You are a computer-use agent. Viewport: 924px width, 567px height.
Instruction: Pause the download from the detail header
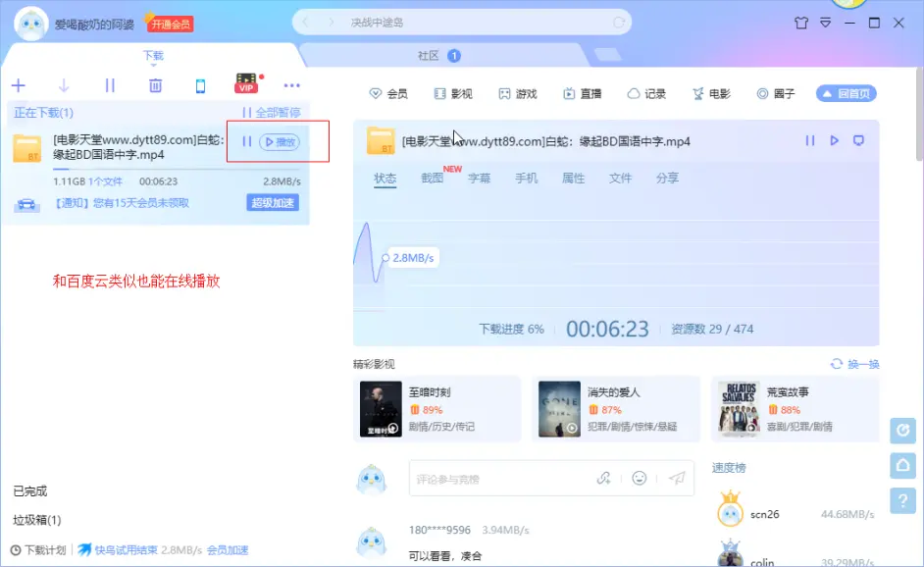809,140
